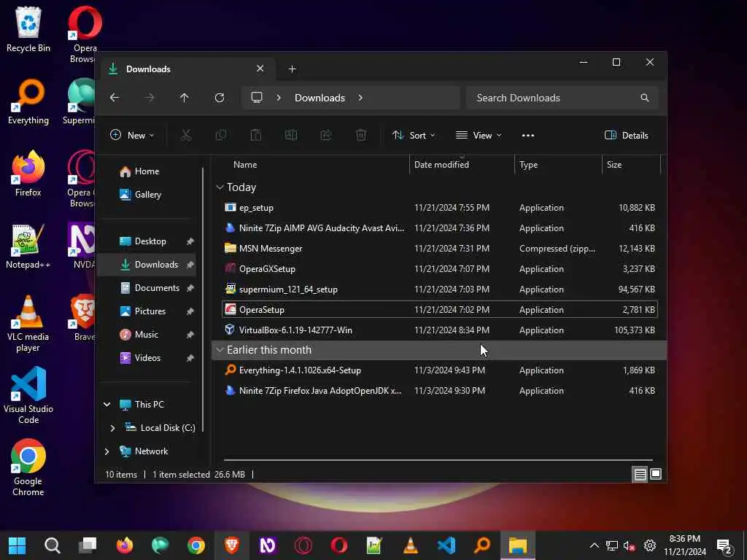Select Notepad++ desktop shortcut
This screenshot has width=747, height=560.
[x=28, y=246]
